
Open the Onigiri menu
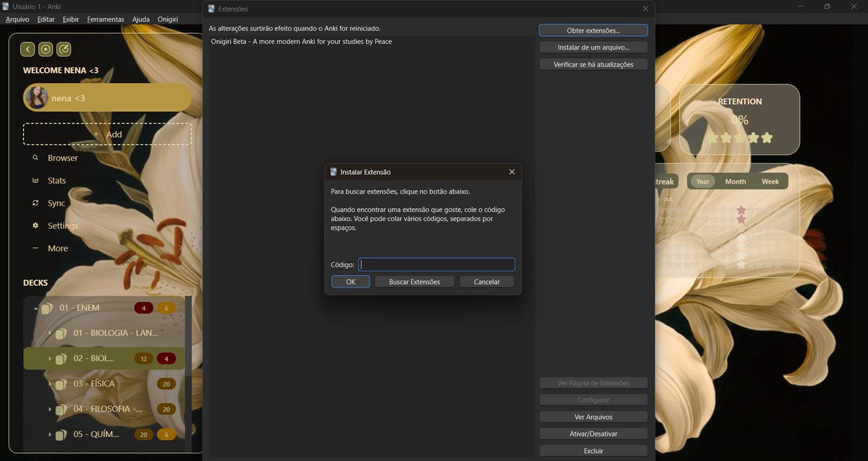point(168,20)
